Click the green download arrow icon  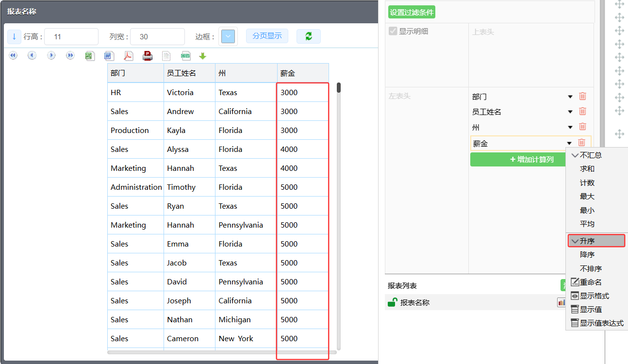(x=203, y=56)
